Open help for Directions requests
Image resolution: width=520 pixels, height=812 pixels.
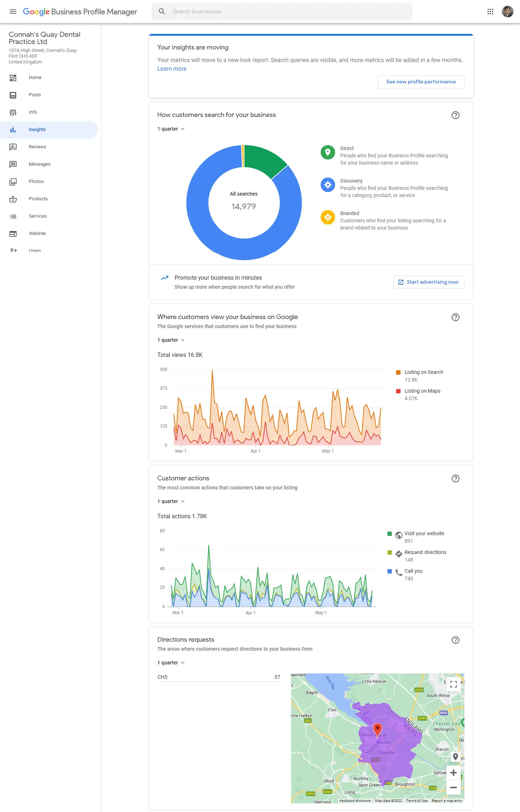pos(455,640)
